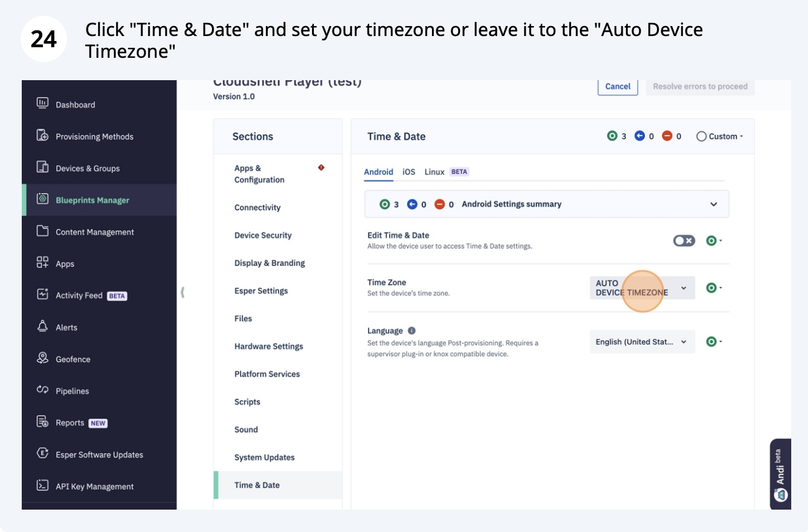Select the Custom radio button

[702, 136]
